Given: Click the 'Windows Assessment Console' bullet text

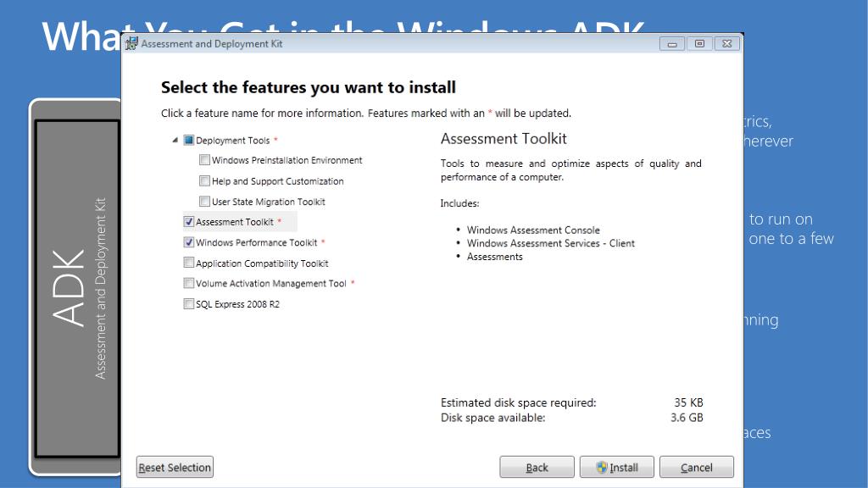Looking at the screenshot, I should pos(533,230).
